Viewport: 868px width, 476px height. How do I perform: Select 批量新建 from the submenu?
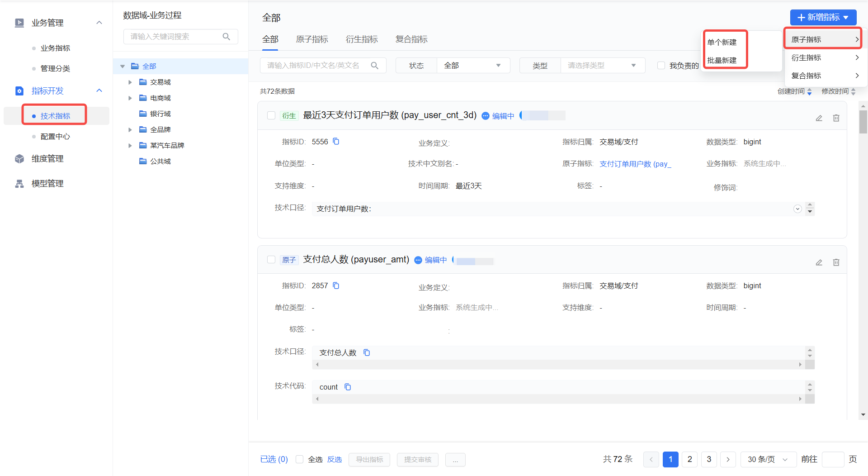point(722,60)
